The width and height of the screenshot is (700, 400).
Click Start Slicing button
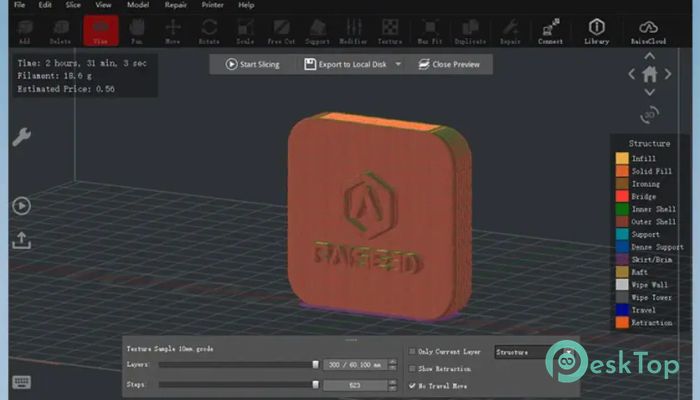[x=252, y=64]
